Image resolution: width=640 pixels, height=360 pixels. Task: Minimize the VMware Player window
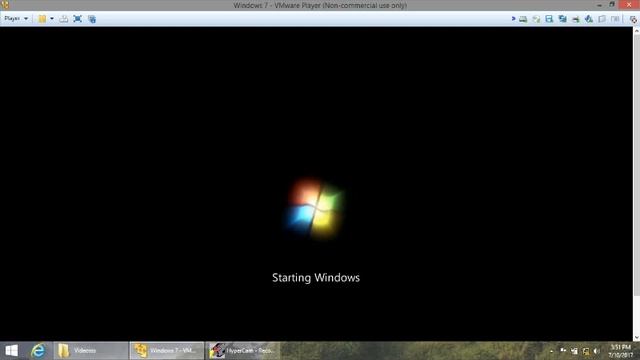[599, 4]
